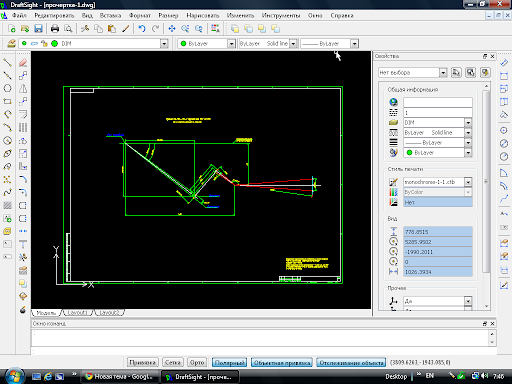Open the Нет выбора selection dropdown

[443, 72]
